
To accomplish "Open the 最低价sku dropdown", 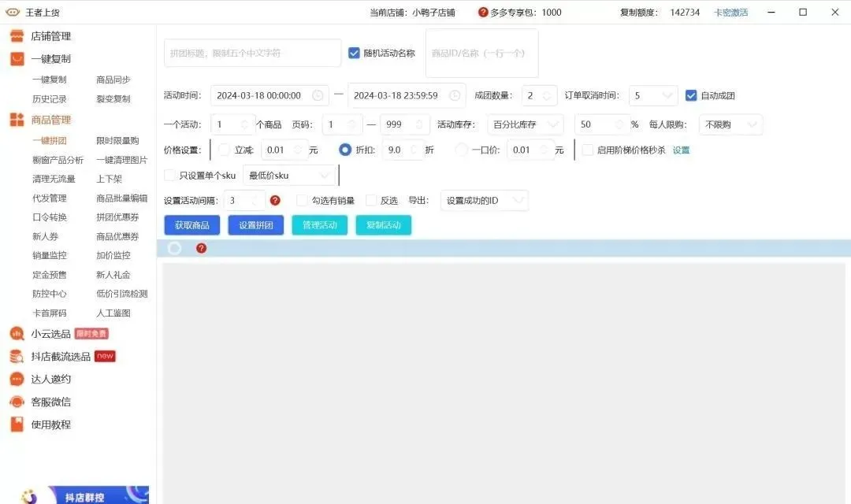I will pos(289,175).
